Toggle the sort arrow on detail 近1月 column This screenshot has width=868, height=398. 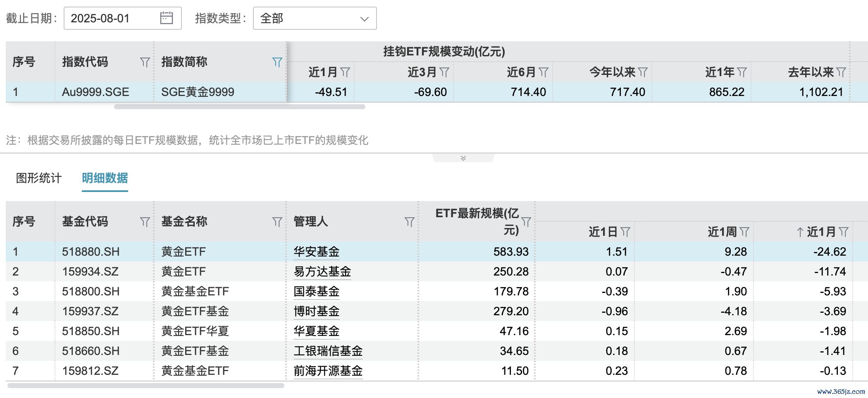[x=800, y=232]
